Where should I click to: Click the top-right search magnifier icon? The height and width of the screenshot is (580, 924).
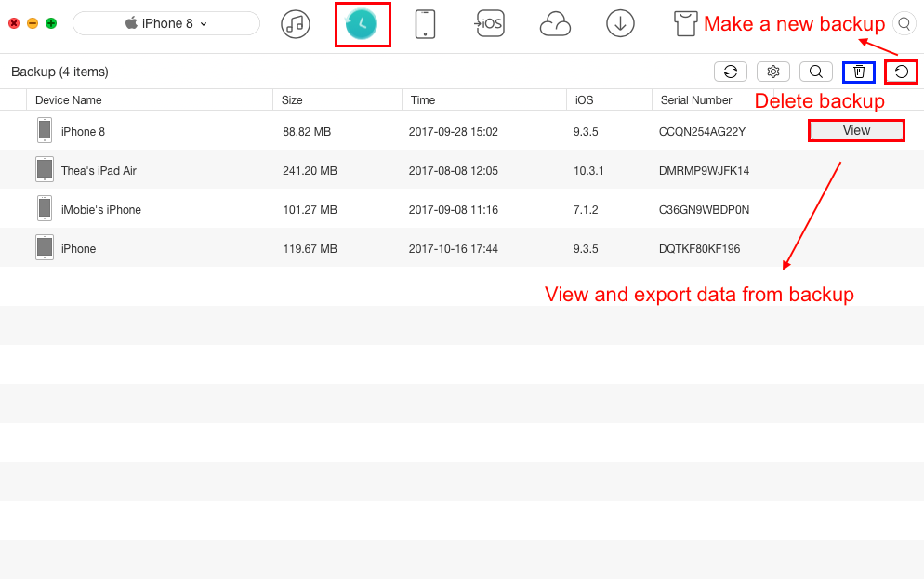904,23
